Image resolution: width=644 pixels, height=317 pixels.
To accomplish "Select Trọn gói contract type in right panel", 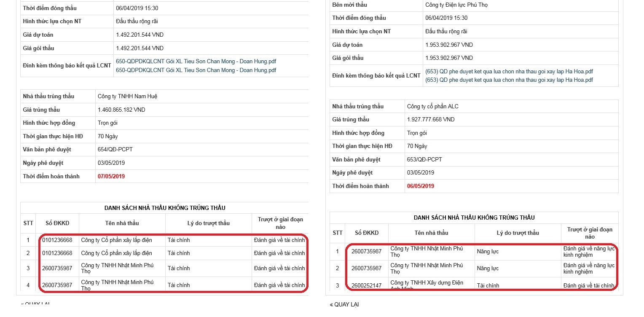I will (417, 133).
